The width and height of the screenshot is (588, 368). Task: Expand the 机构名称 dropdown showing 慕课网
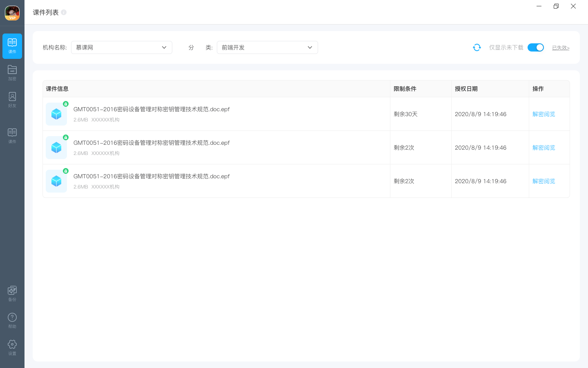pos(122,47)
